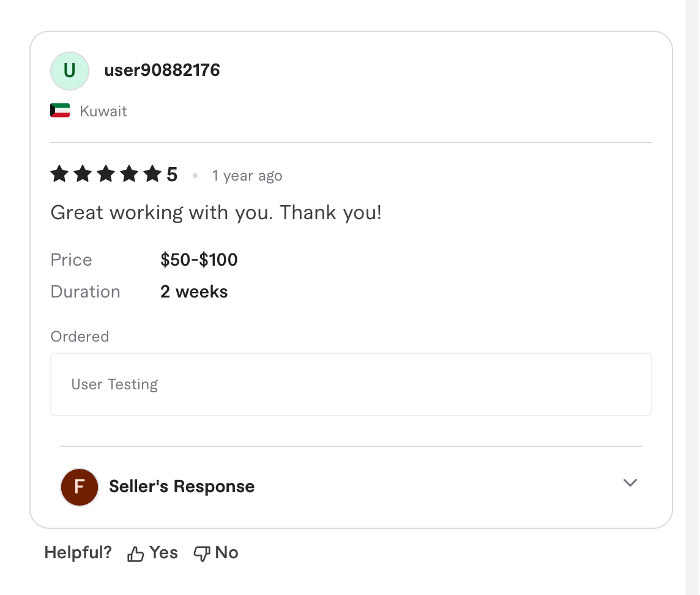Click the five-star rating display

(105, 174)
